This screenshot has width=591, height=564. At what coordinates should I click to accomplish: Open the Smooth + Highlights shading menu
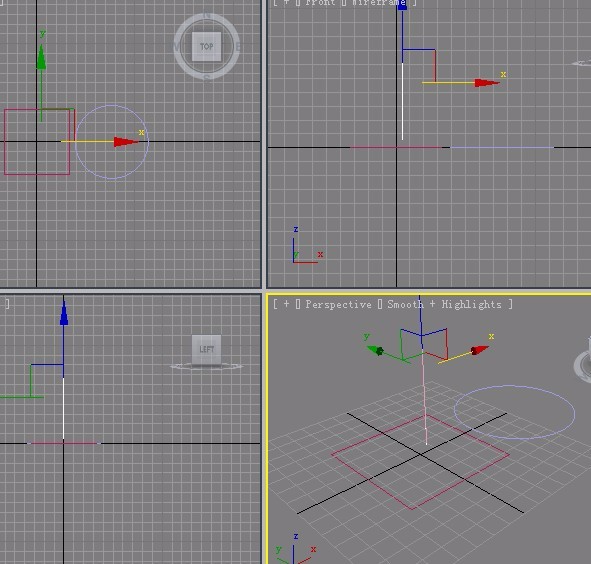point(444,304)
